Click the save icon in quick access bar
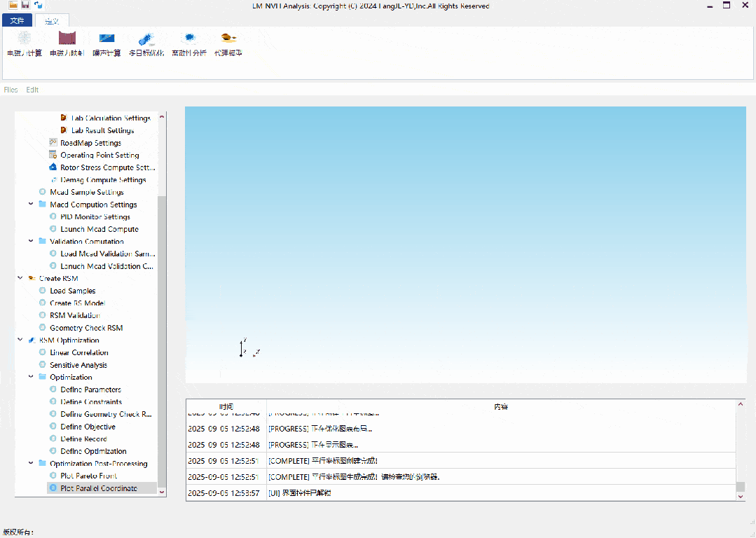This screenshot has width=756, height=538. point(25,5)
